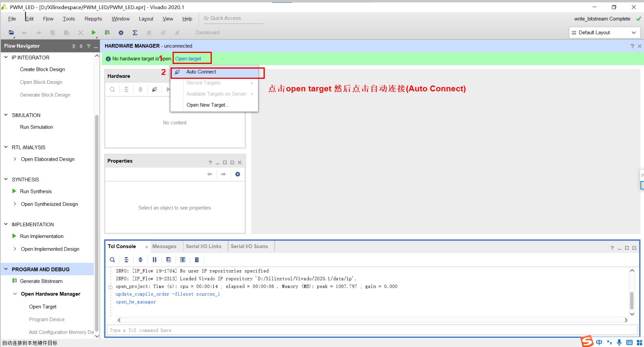Click the search icon in Hardware panel
Viewport: 644px width, 347px height.
pyautogui.click(x=112, y=89)
